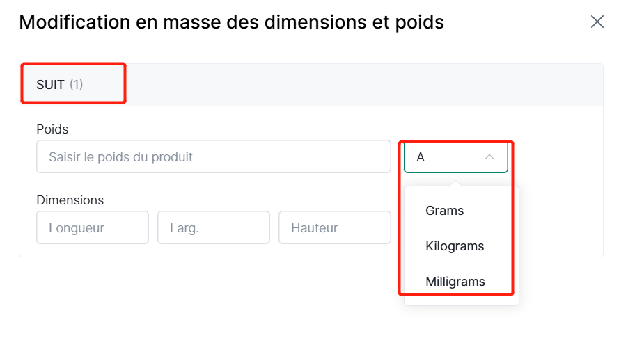Select Grams from the unit list
The width and height of the screenshot is (644, 354).
tap(444, 211)
